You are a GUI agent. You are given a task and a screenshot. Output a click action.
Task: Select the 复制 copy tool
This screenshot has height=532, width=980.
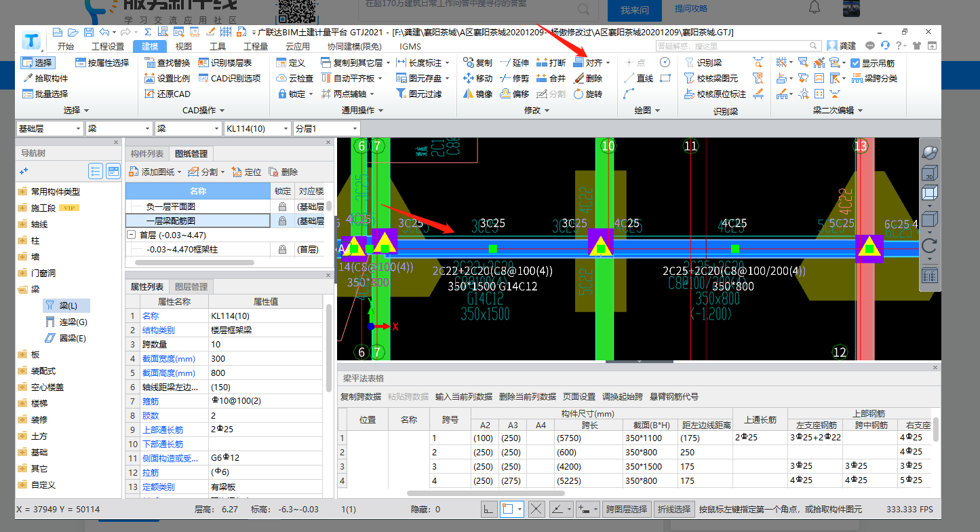click(477, 62)
